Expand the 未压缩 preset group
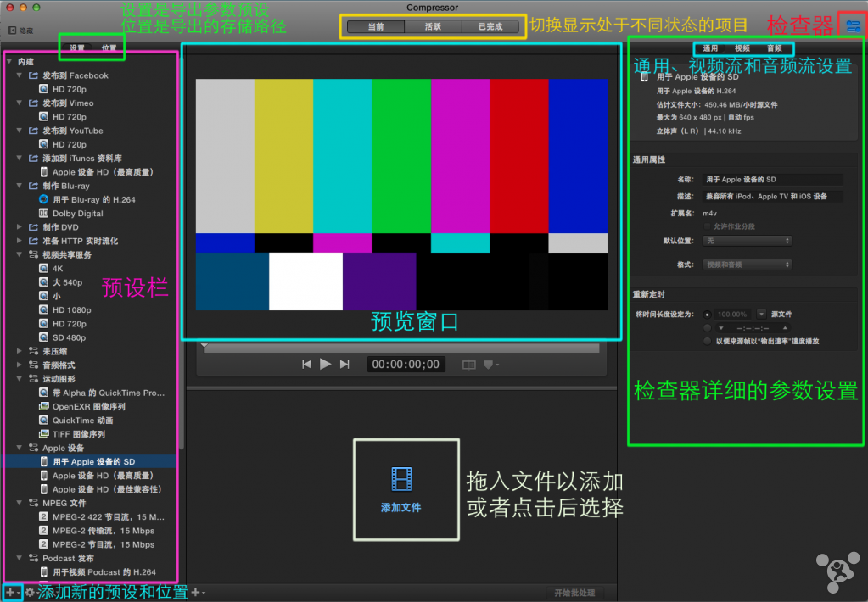Screen dimensions: 868x602 point(20,350)
